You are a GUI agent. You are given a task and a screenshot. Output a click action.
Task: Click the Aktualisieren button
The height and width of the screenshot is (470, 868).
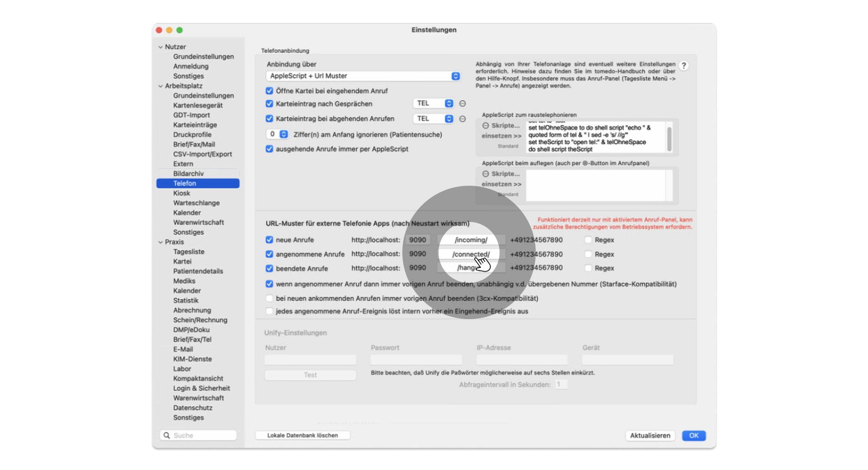tap(650, 436)
